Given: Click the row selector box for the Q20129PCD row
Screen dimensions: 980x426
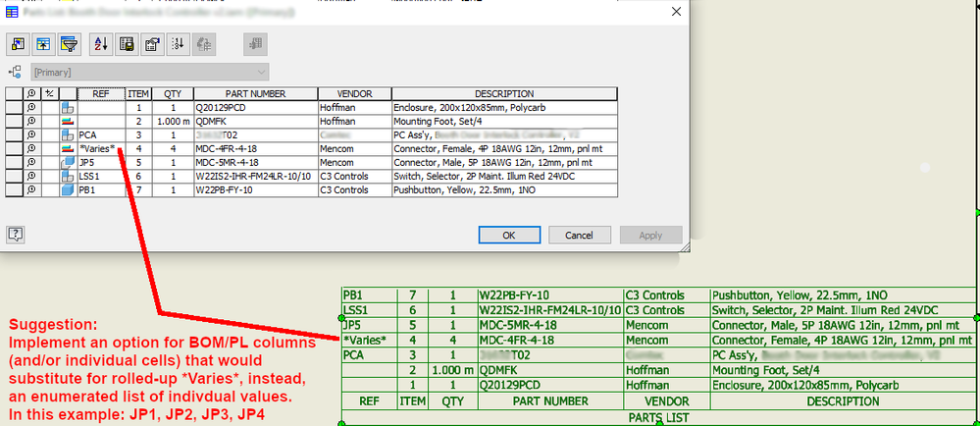Looking at the screenshot, I should pyautogui.click(x=14, y=108).
